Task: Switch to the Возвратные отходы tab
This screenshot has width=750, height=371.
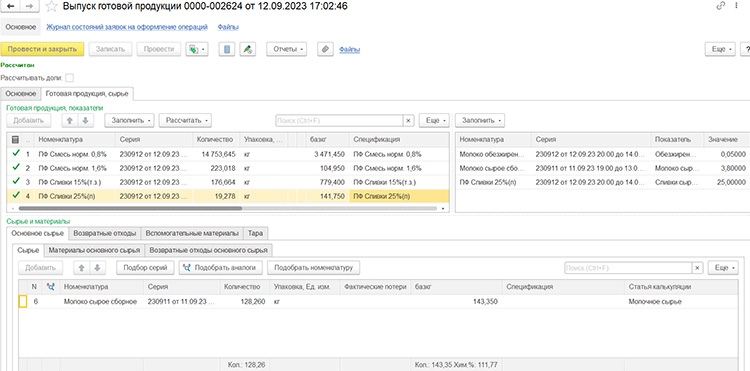Action: coord(105,233)
